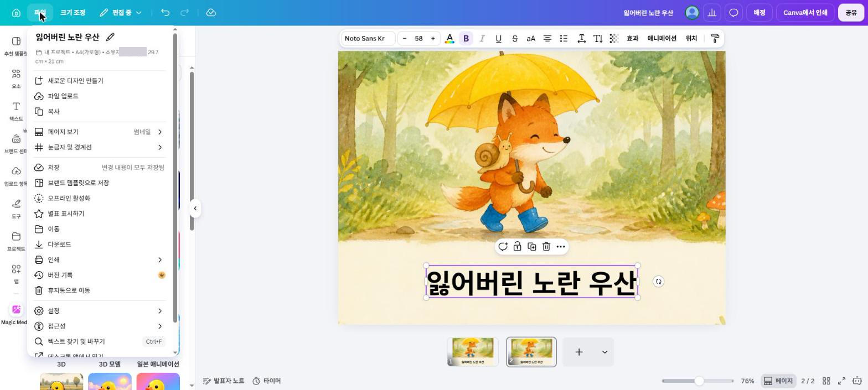
Task: Close the 파일 menu
Action: pyautogui.click(x=40, y=12)
